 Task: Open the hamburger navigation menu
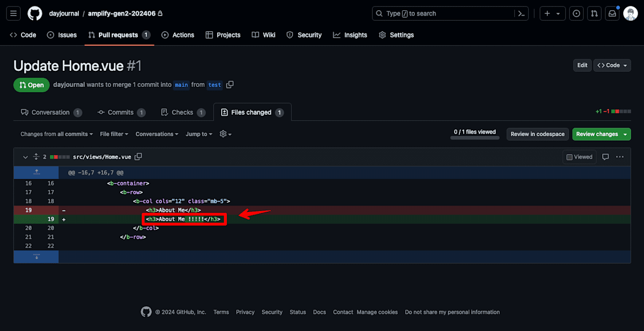tap(14, 13)
